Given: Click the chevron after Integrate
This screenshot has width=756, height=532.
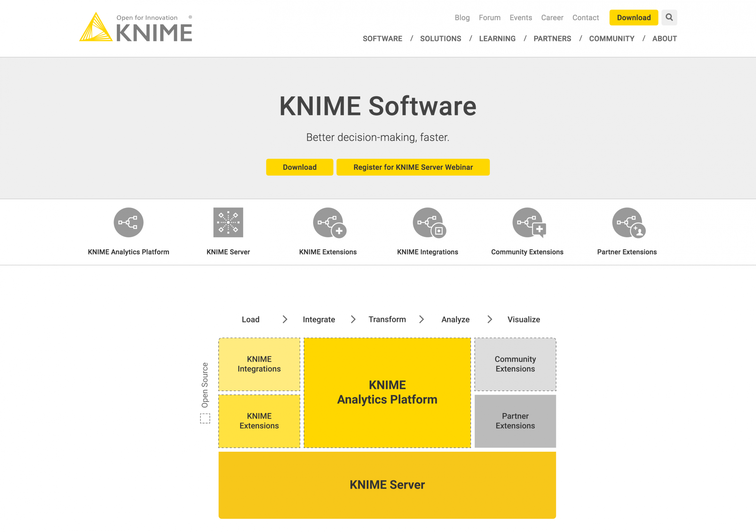Looking at the screenshot, I should point(353,319).
